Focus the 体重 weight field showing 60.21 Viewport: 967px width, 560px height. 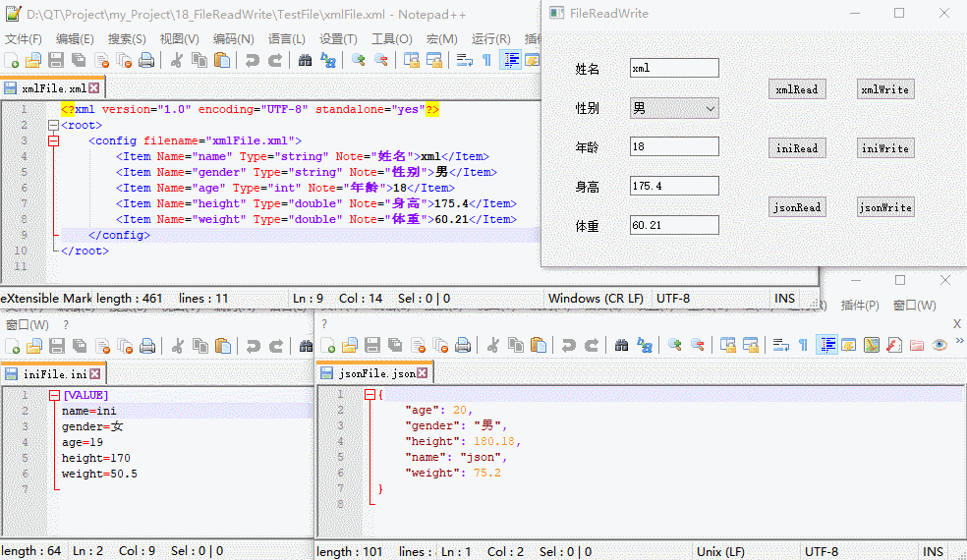point(674,225)
